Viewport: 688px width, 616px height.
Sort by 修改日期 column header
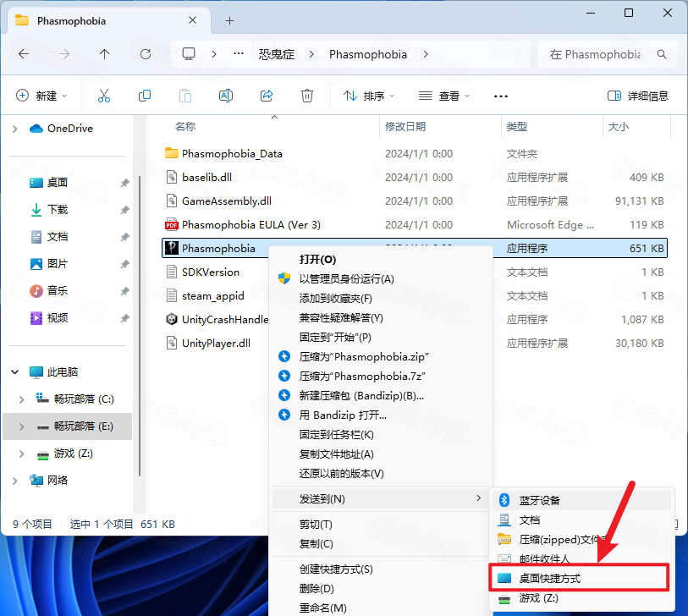pyautogui.click(x=405, y=127)
